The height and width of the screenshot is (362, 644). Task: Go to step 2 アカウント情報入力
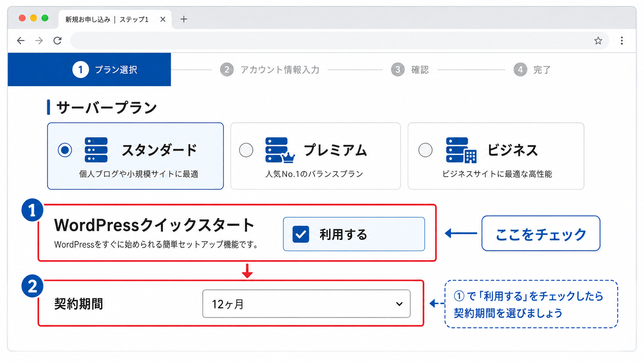[x=270, y=70]
